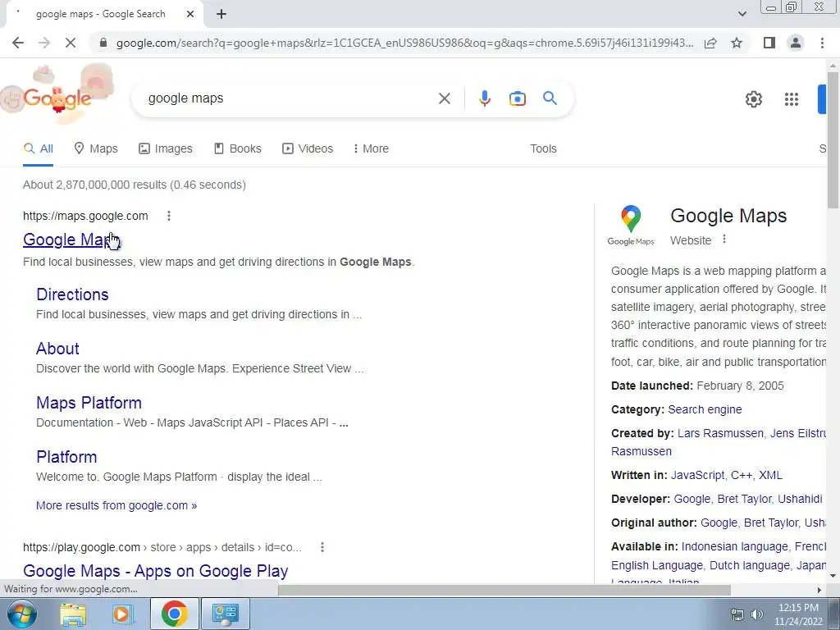Click the forward navigation arrow
The image size is (840, 630).
(44, 43)
